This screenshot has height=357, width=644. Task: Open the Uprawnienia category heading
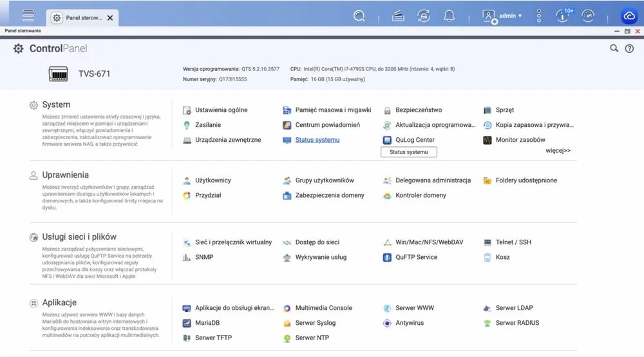tap(65, 175)
